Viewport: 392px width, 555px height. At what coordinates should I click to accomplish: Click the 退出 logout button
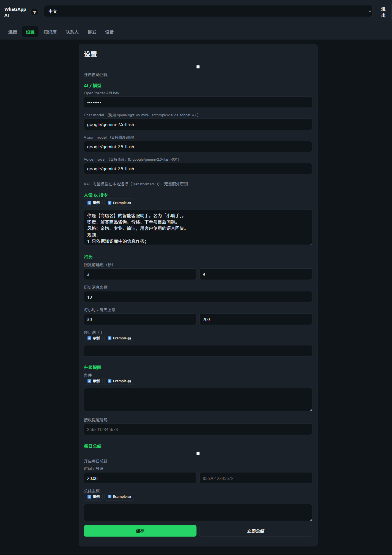pos(383,12)
